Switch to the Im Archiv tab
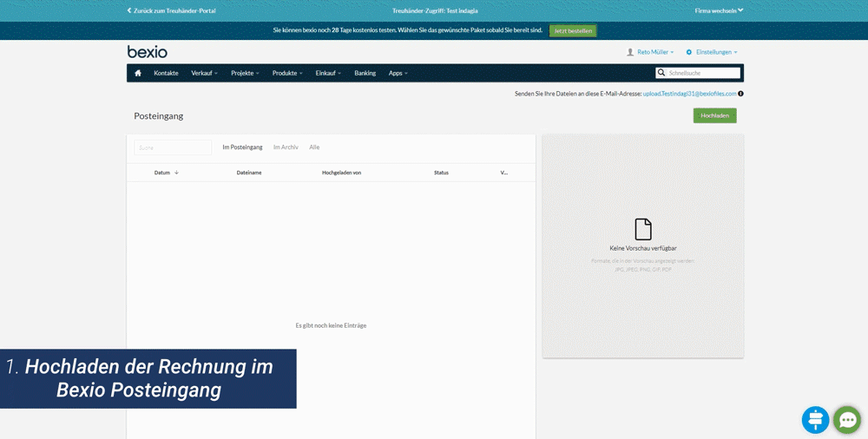 286,147
